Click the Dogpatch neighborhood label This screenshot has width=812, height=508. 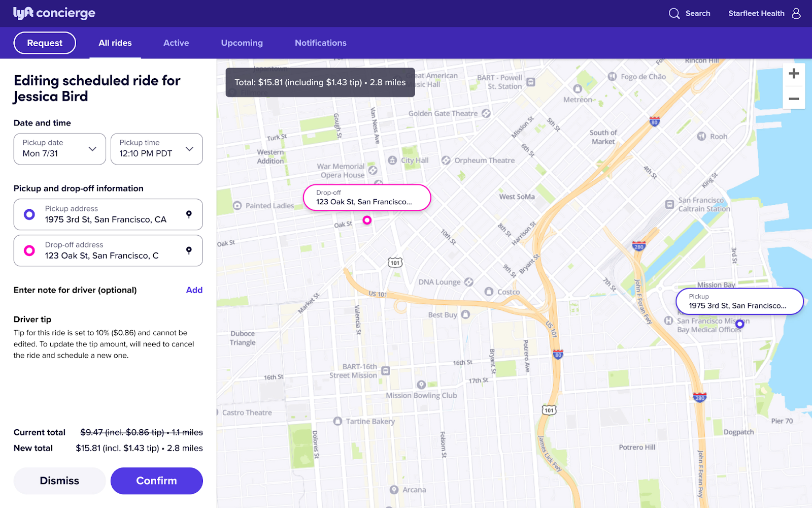(x=738, y=432)
